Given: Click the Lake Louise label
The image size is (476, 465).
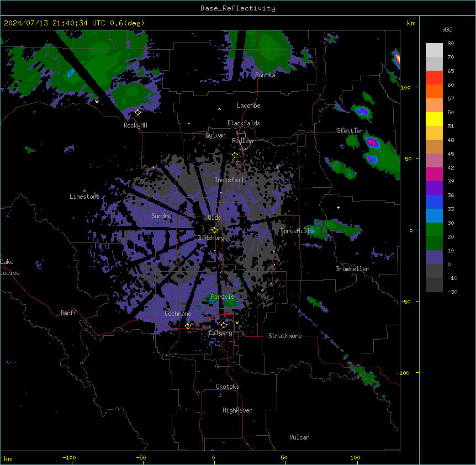Looking at the screenshot, I should point(10,267).
